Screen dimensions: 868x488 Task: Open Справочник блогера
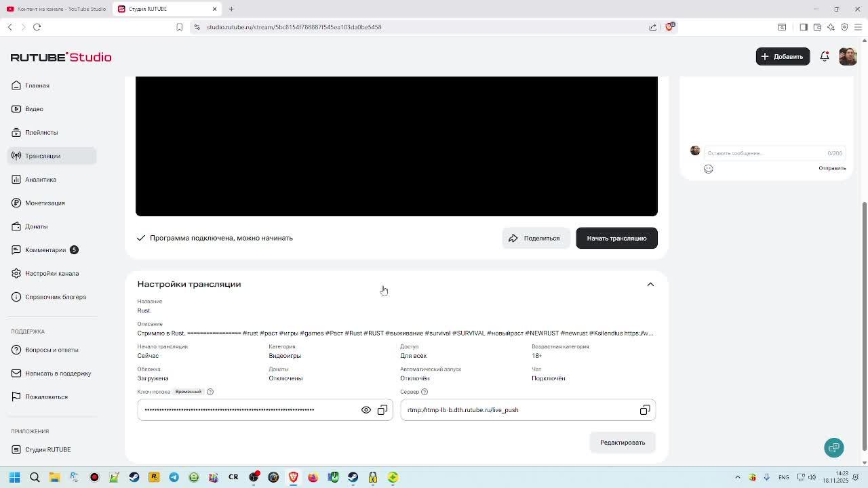[x=56, y=297]
